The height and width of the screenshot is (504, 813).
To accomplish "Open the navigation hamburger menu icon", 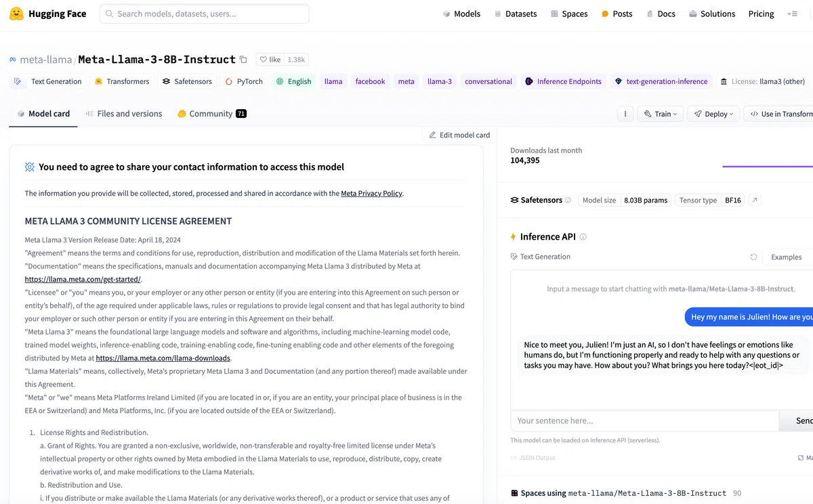I will tap(792, 14).
